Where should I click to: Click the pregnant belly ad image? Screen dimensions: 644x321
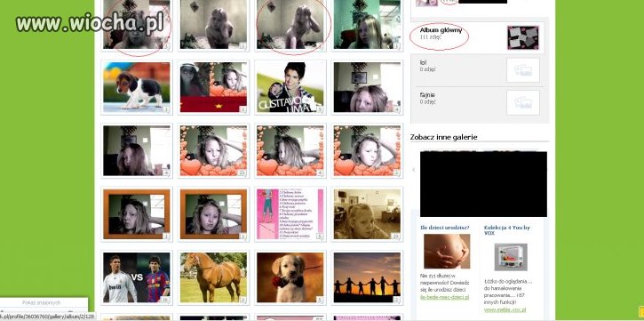coord(447,251)
